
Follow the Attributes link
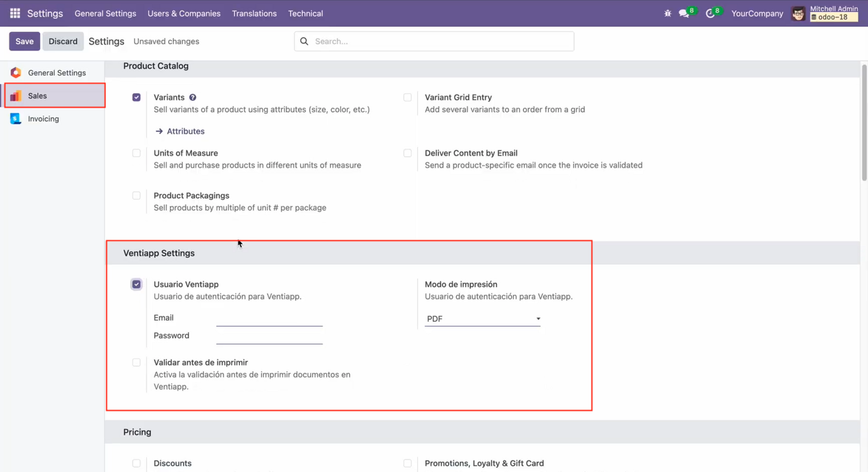pyautogui.click(x=186, y=131)
